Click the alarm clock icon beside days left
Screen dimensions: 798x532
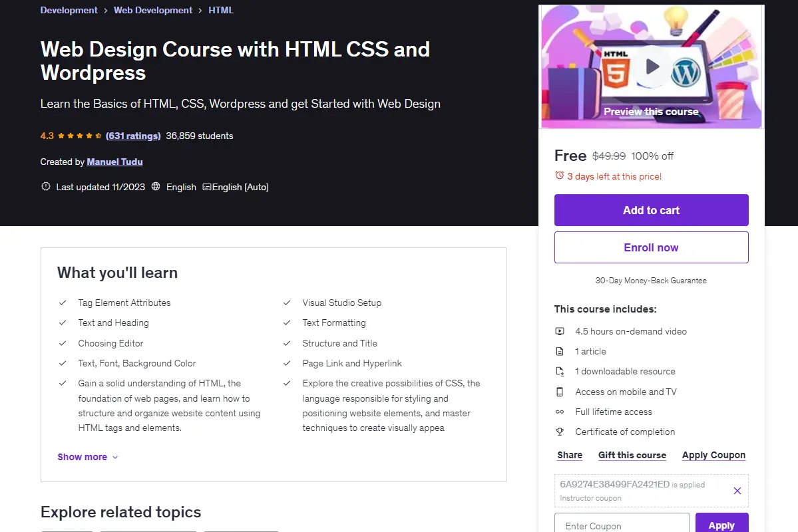point(559,176)
